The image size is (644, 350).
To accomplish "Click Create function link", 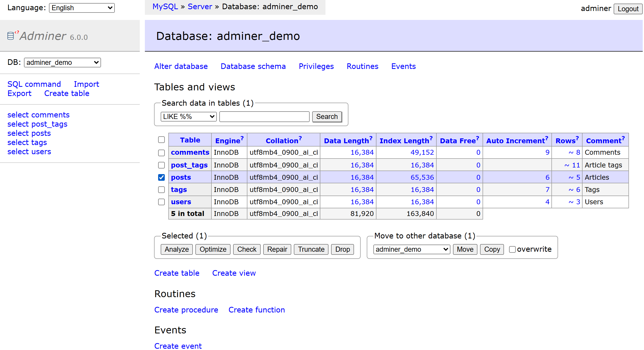I will click(257, 310).
